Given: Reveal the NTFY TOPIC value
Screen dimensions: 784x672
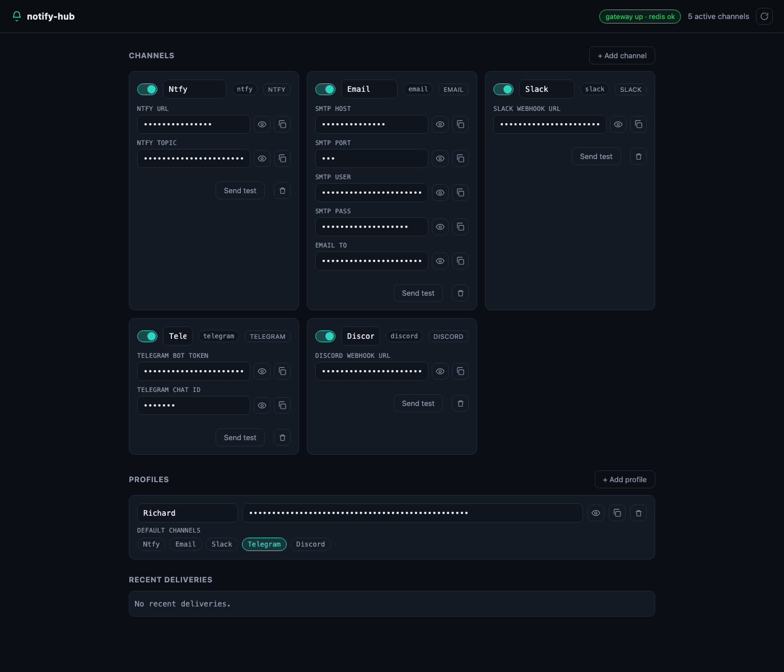Looking at the screenshot, I should click(x=262, y=158).
